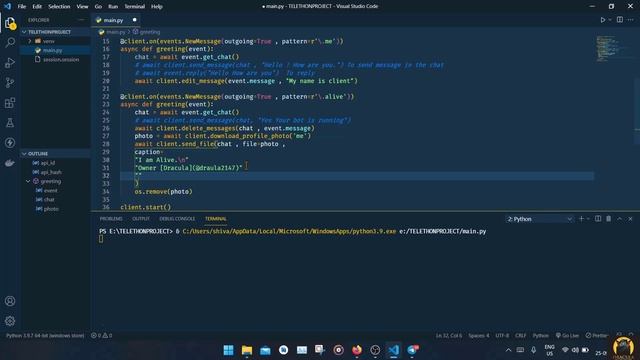Open the Manage gear in activity bar
The image size is (640, 360).
point(10,321)
